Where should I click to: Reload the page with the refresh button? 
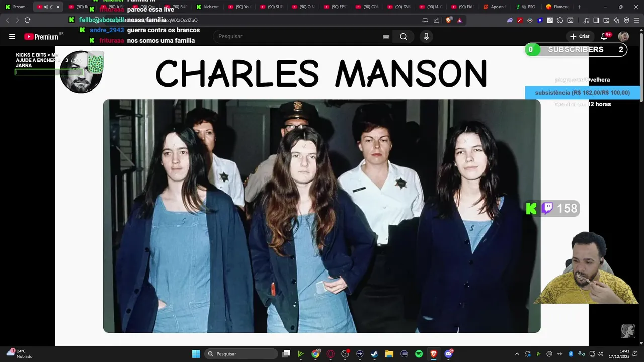coord(28,20)
